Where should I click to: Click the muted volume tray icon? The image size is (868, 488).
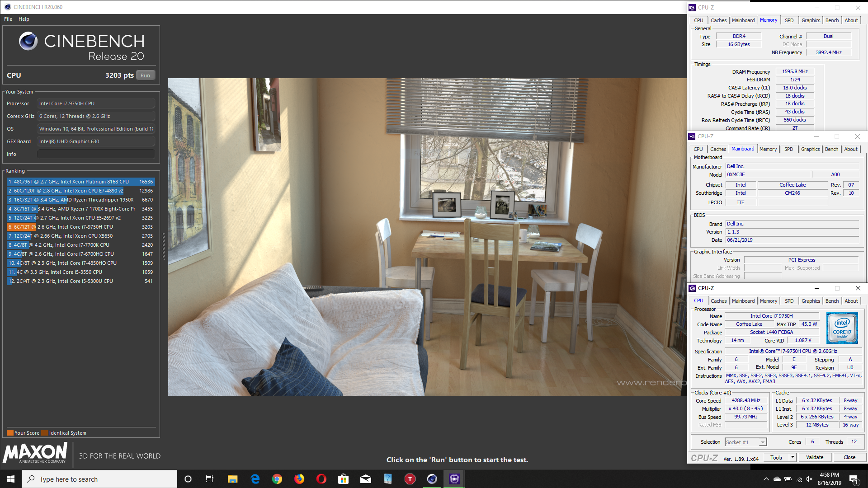(x=810, y=479)
